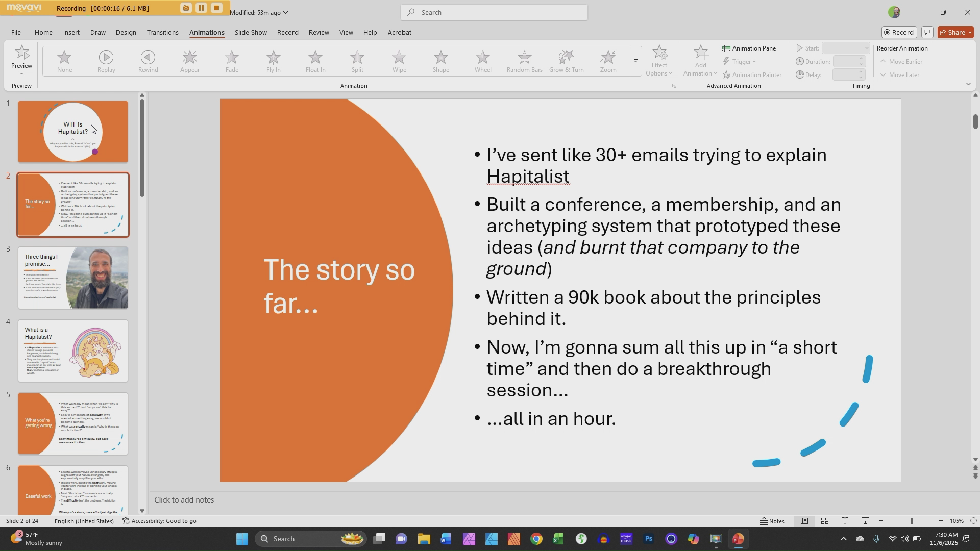This screenshot has height=551, width=980.
Task: Open the comments pane icon
Action: pos(927,32)
